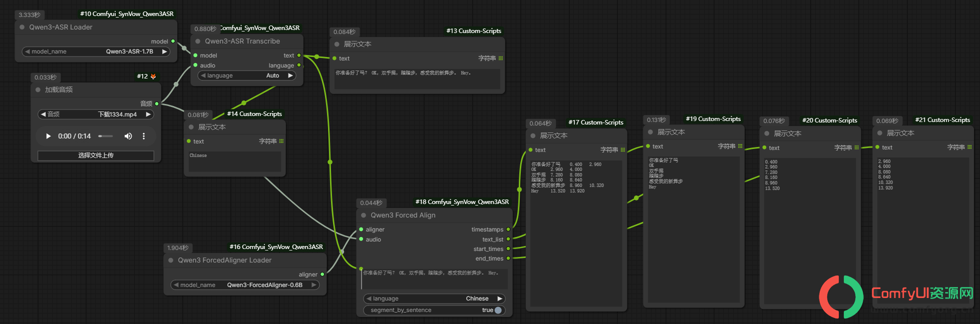Click the fox badge icon beside #12
The width and height of the screenshot is (980, 324).
pos(153,76)
